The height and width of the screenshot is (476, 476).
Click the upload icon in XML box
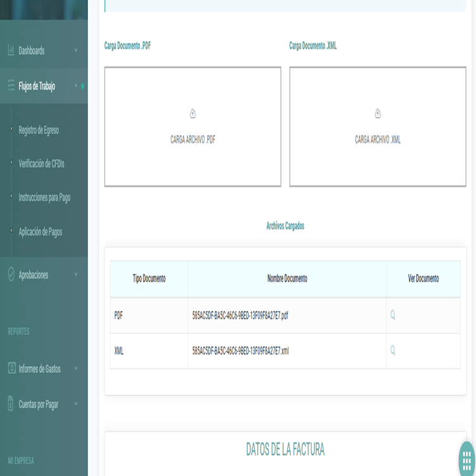tap(378, 114)
